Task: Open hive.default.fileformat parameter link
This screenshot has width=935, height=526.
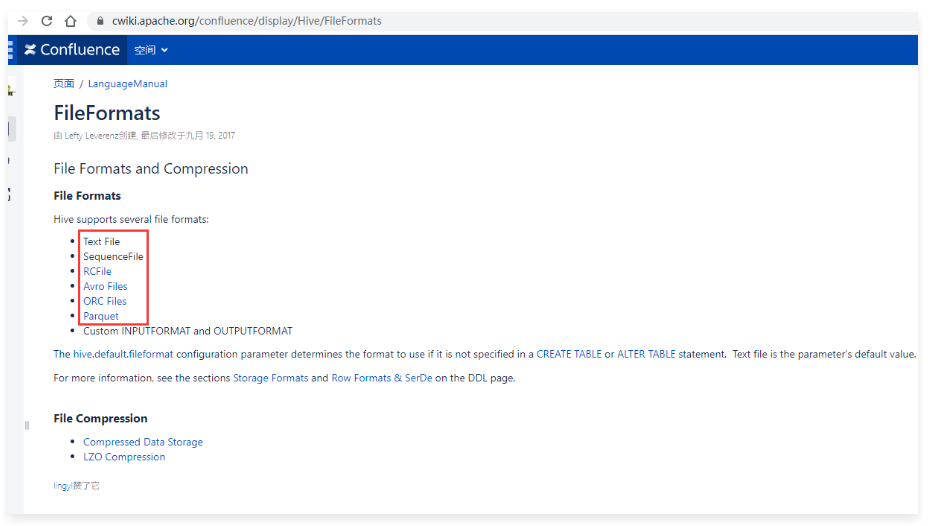Action: (x=123, y=354)
